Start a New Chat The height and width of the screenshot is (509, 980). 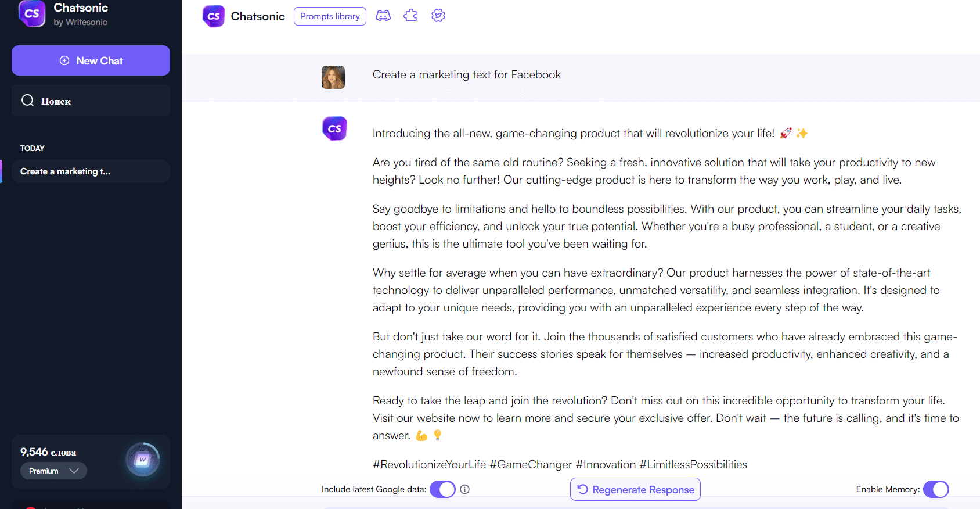coord(91,60)
